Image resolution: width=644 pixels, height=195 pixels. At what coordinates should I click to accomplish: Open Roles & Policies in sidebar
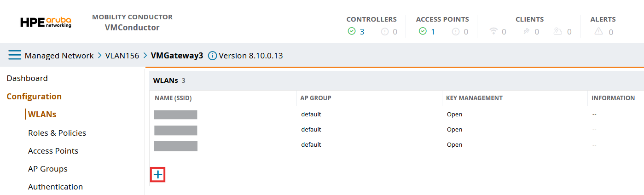[x=57, y=133]
